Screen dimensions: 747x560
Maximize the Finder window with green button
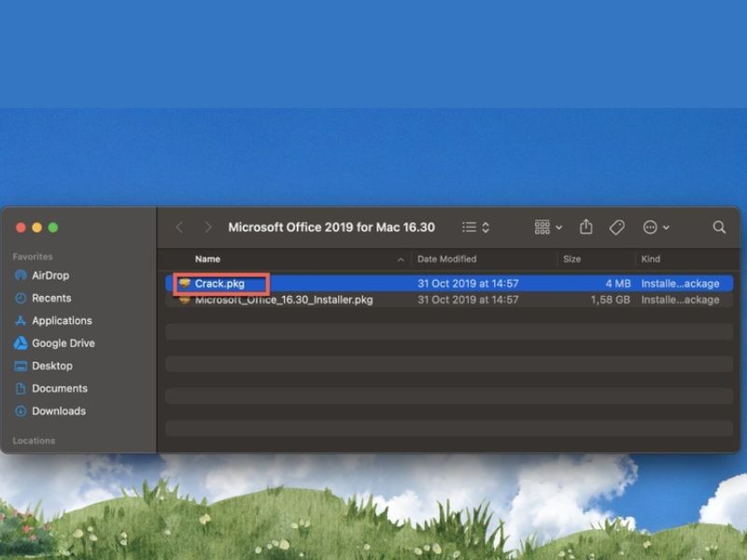53,228
